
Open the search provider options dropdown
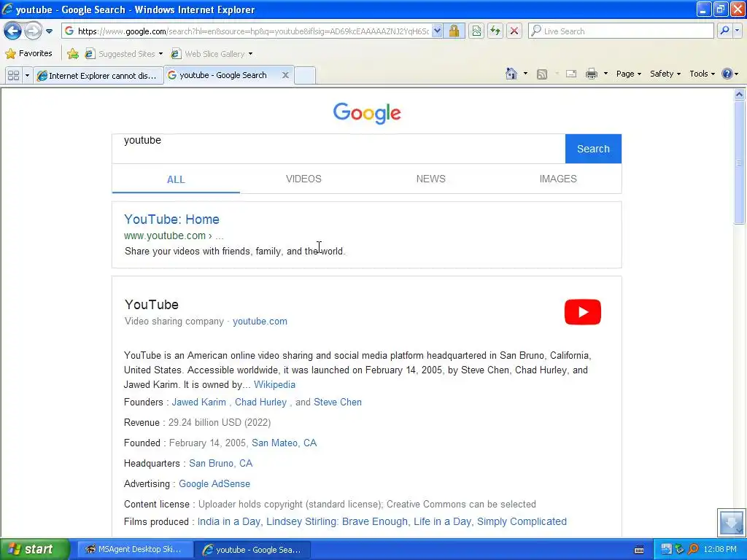pos(737,31)
